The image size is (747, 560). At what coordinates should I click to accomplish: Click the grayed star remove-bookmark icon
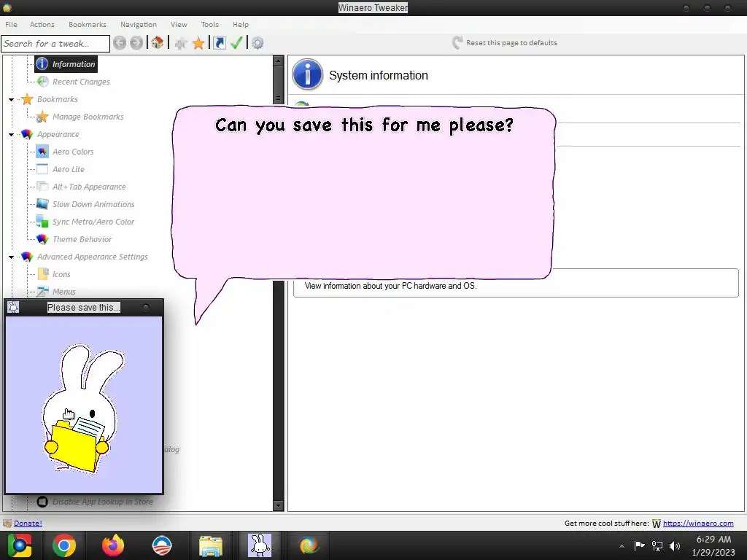coord(181,43)
